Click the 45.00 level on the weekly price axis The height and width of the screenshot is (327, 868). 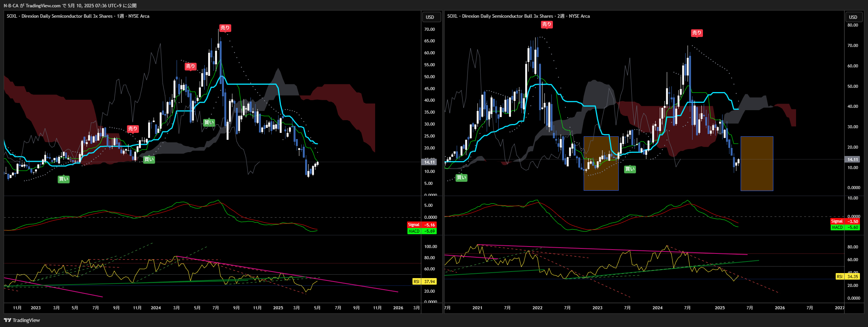[x=429, y=89]
